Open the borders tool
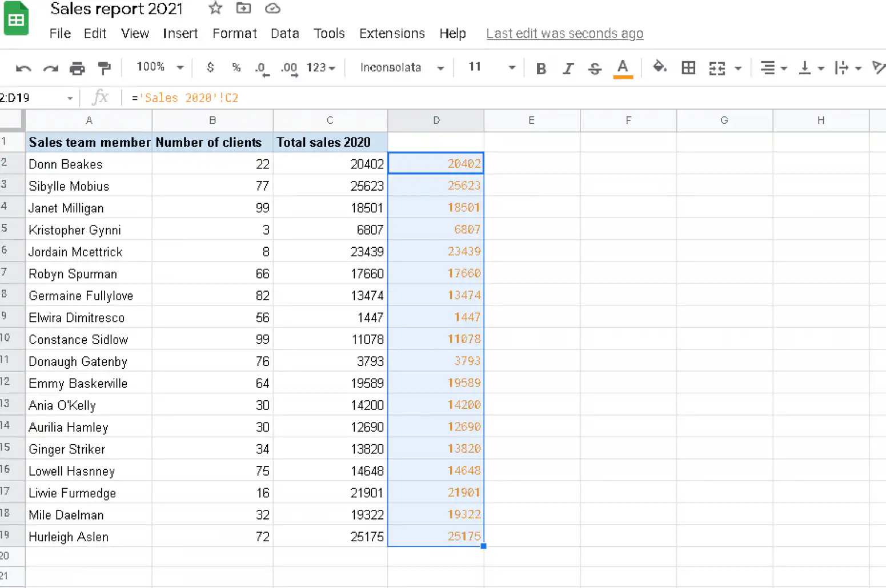 688,68
